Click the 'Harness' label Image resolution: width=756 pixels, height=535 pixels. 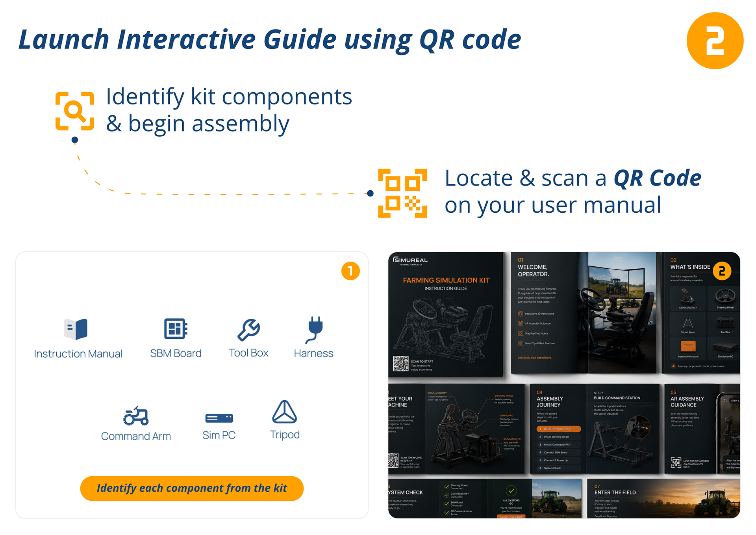314,353
